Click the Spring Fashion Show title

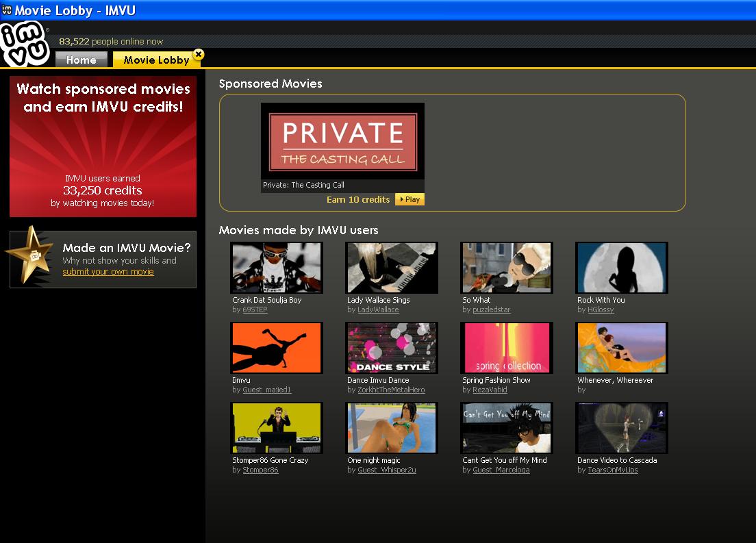[x=496, y=380]
